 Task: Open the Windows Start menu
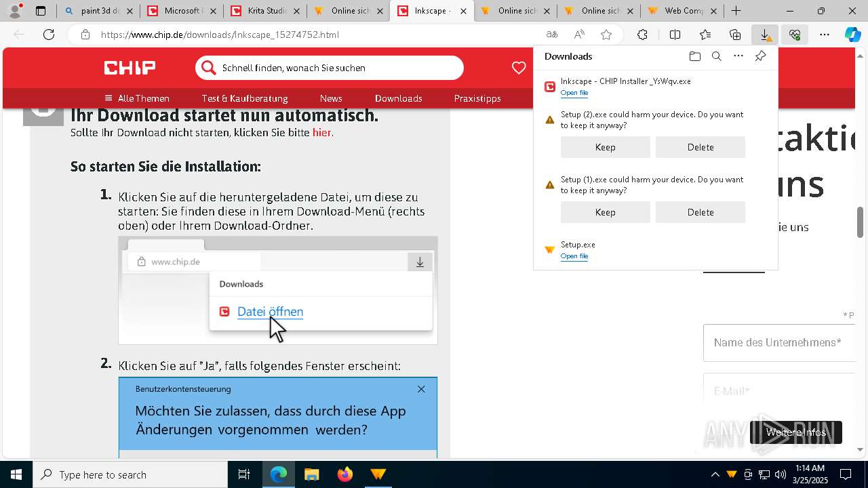16,474
